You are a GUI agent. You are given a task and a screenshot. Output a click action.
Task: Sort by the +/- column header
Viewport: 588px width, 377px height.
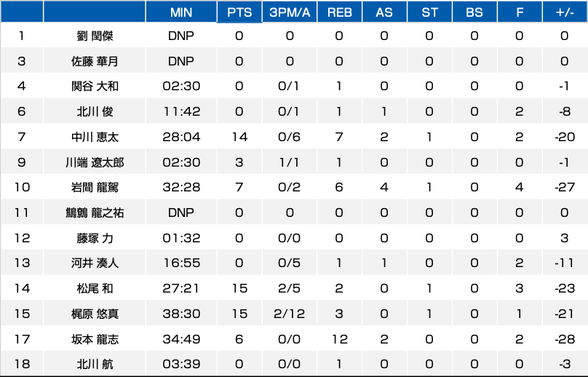pyautogui.click(x=565, y=12)
